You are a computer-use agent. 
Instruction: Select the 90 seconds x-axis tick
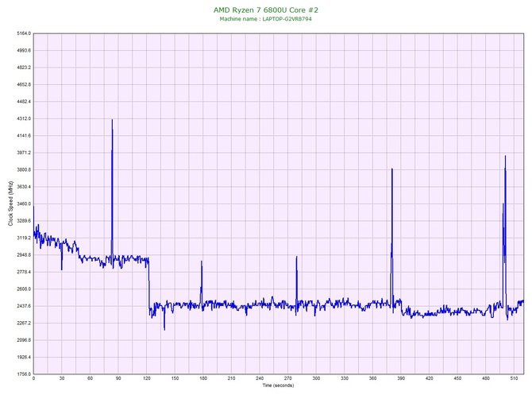coord(118,378)
